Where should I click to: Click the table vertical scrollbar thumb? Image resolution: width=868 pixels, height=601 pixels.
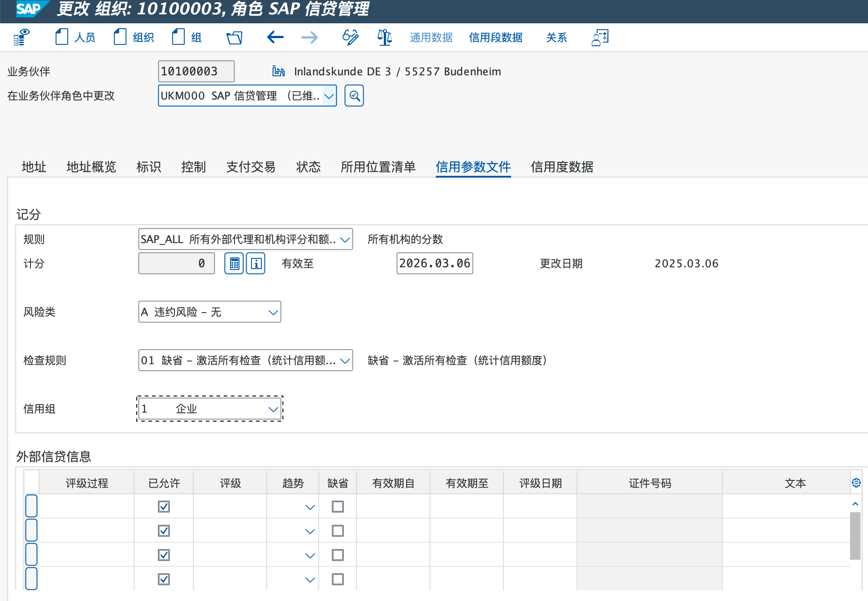(855, 536)
